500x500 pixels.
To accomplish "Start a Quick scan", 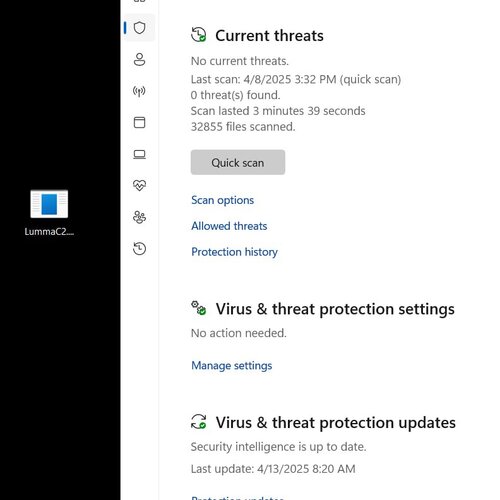I will pos(238,162).
